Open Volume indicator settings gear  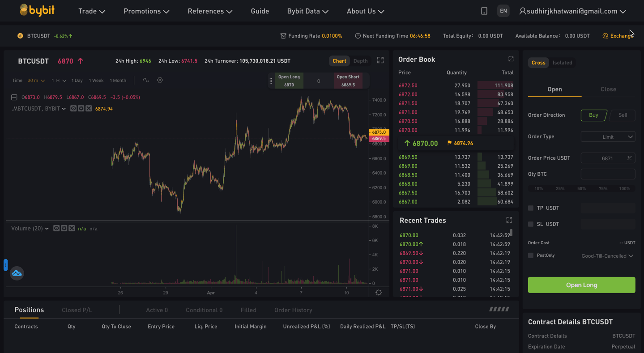point(64,228)
